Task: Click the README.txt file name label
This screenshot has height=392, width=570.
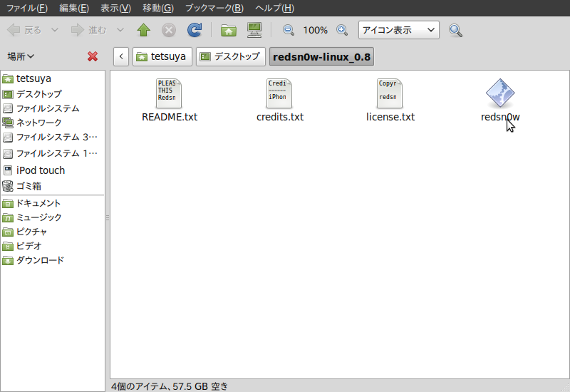Action: (170, 117)
